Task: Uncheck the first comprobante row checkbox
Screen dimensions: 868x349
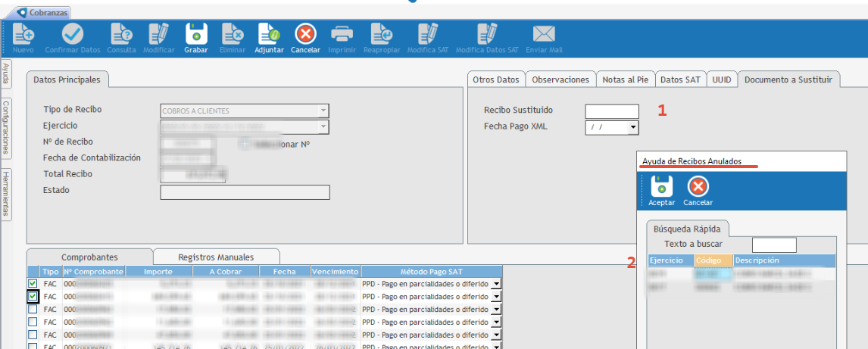Action: tap(33, 284)
